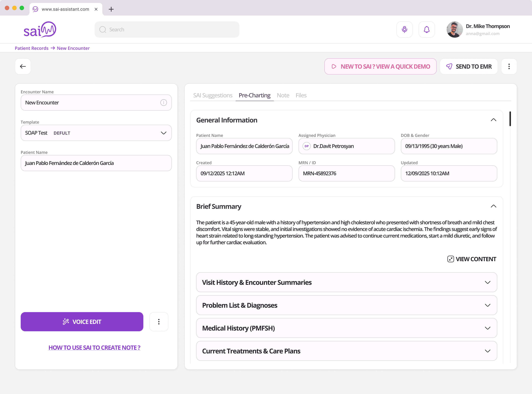Click the info icon in Encounter Name field
The height and width of the screenshot is (394, 532).
tap(163, 103)
